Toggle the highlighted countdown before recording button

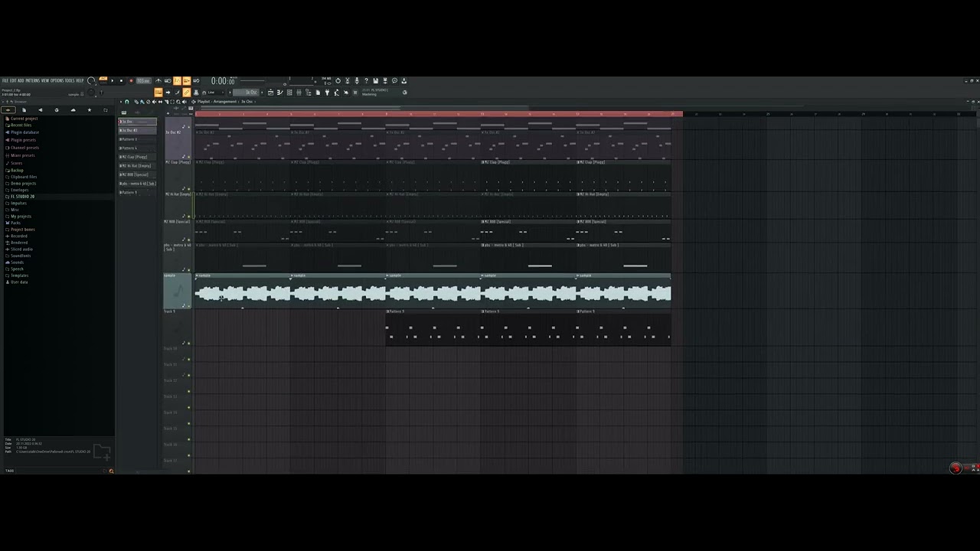(x=177, y=80)
